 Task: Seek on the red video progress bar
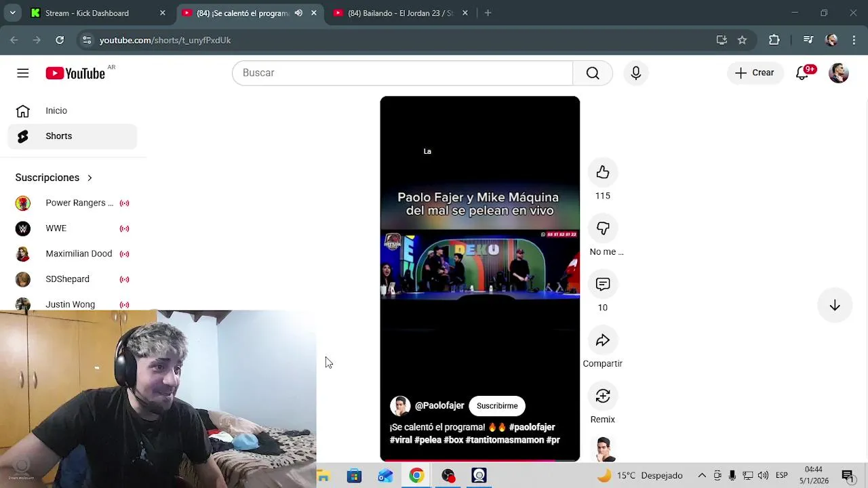[479, 460]
